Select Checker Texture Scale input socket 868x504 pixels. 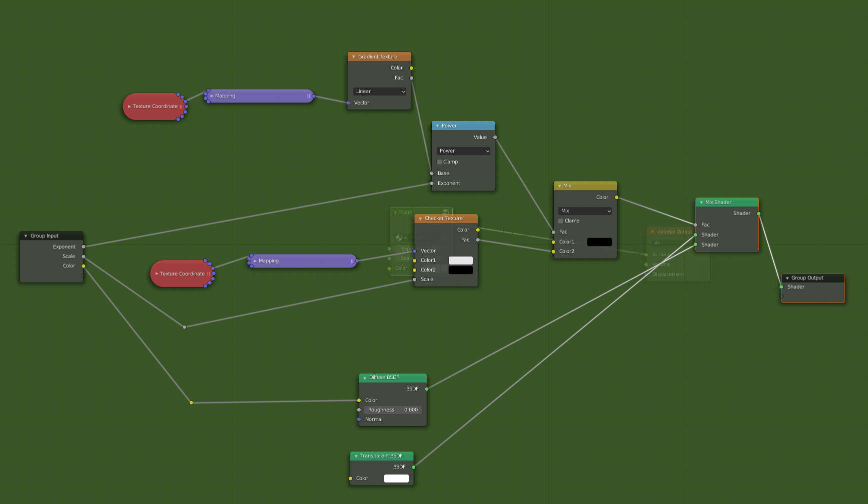[x=415, y=279]
